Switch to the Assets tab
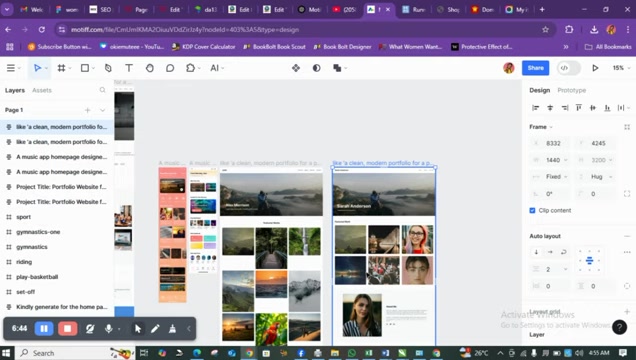 click(42, 90)
